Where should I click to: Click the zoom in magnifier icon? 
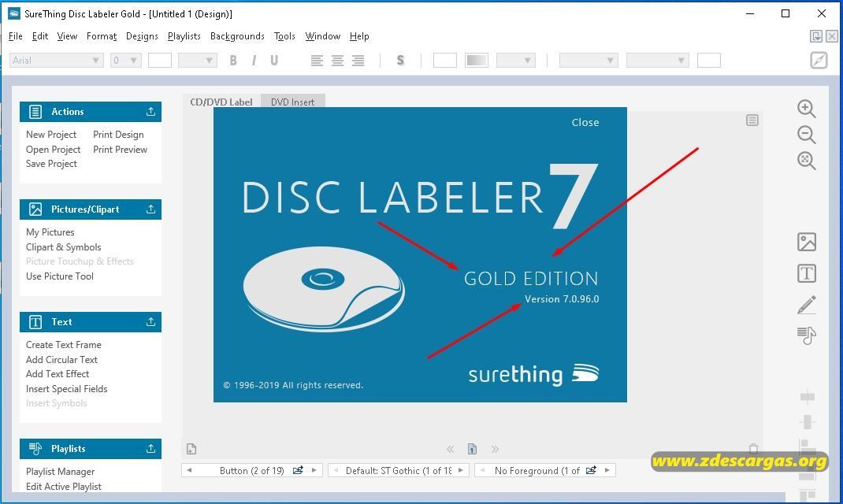[806, 109]
